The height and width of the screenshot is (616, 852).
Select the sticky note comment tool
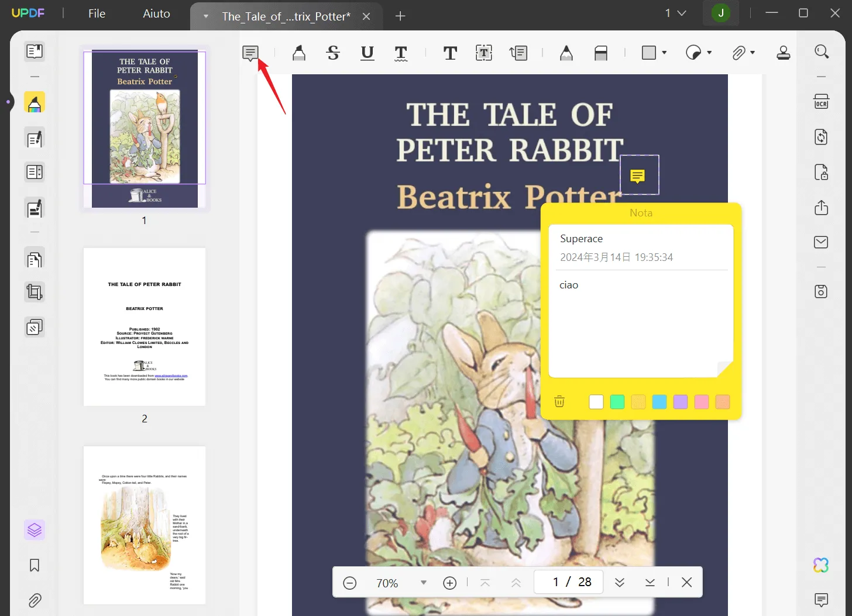click(250, 53)
